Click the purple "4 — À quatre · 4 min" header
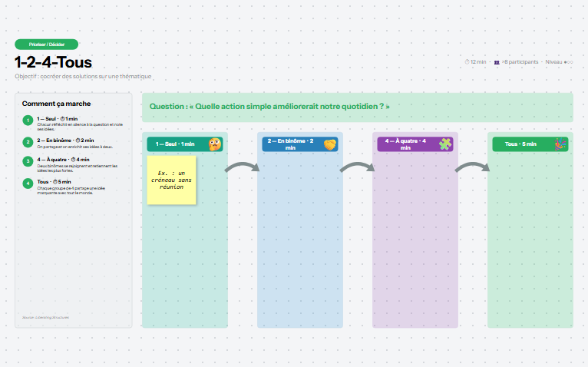The width and height of the screenshot is (588, 367). click(x=415, y=144)
